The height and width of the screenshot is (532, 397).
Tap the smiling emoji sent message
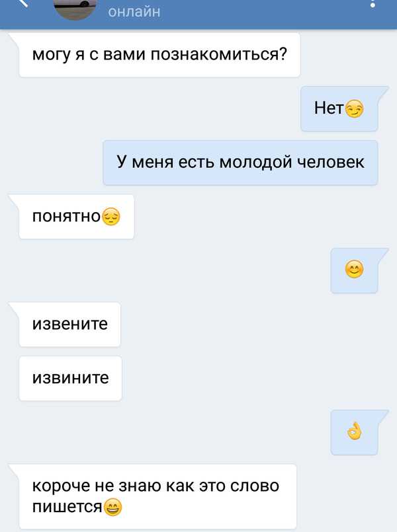tap(354, 270)
